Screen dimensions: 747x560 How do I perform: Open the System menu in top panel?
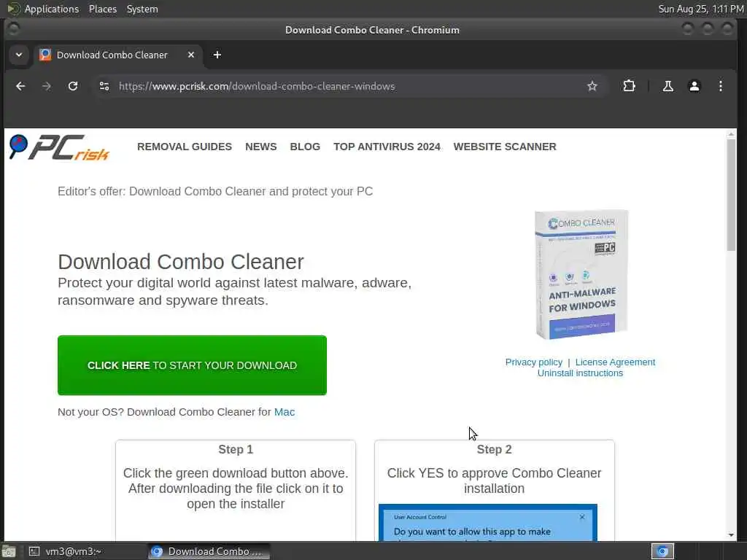142,9
